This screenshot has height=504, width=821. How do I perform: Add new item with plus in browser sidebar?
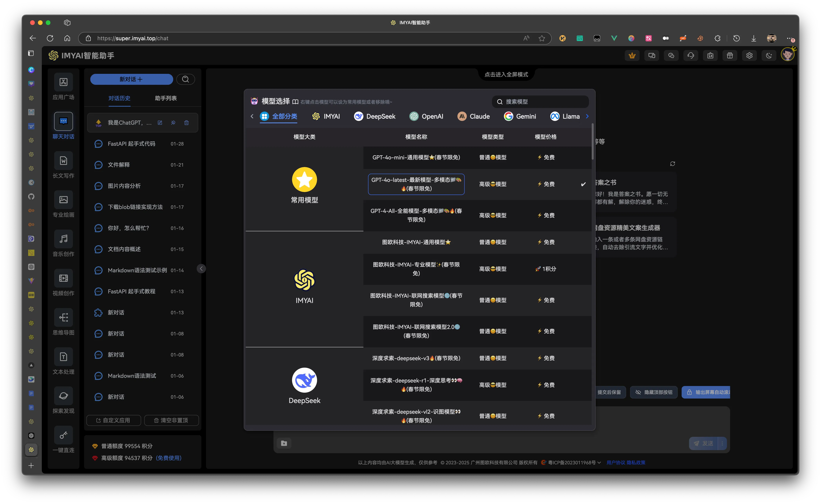click(x=31, y=465)
